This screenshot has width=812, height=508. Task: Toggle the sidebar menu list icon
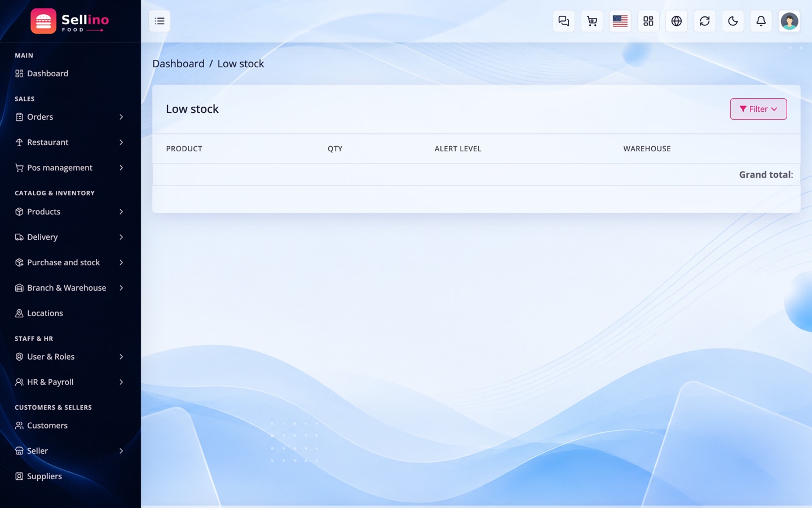[160, 21]
